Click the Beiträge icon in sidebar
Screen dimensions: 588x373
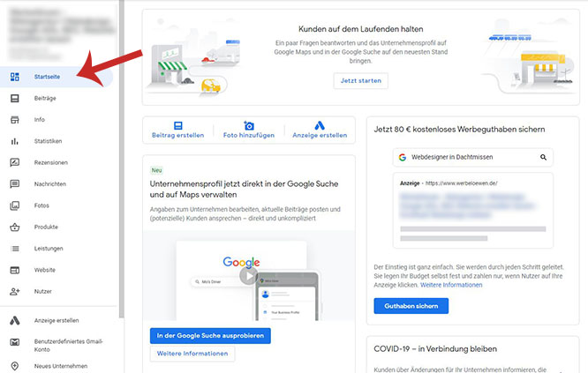(15, 98)
